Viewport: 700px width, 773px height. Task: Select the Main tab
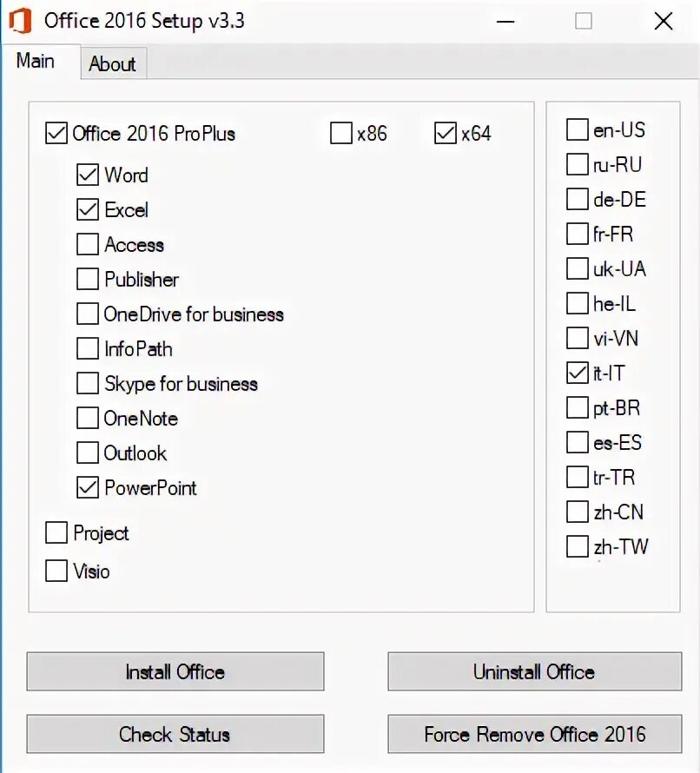click(36, 62)
